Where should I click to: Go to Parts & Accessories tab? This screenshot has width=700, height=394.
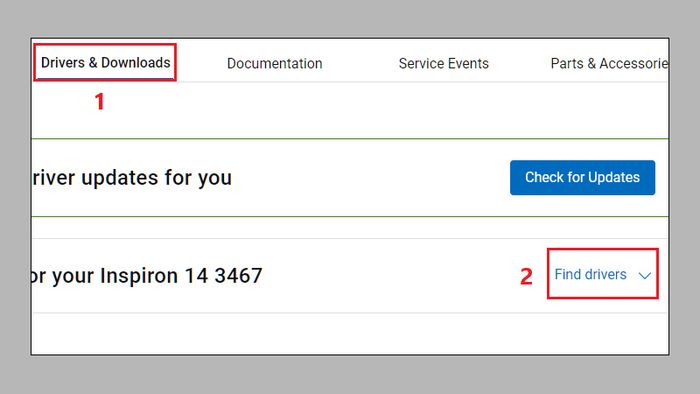[x=609, y=63]
